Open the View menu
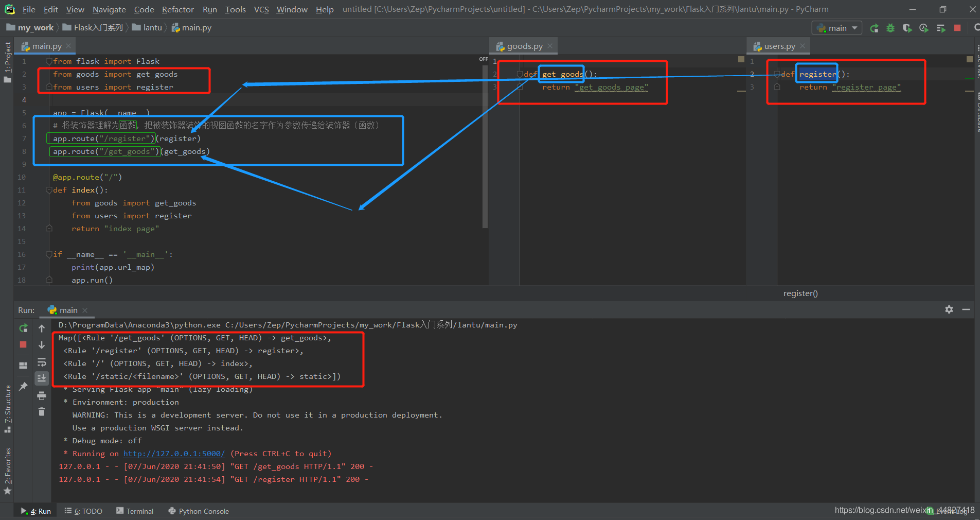Image resolution: width=980 pixels, height=520 pixels. pos(75,9)
